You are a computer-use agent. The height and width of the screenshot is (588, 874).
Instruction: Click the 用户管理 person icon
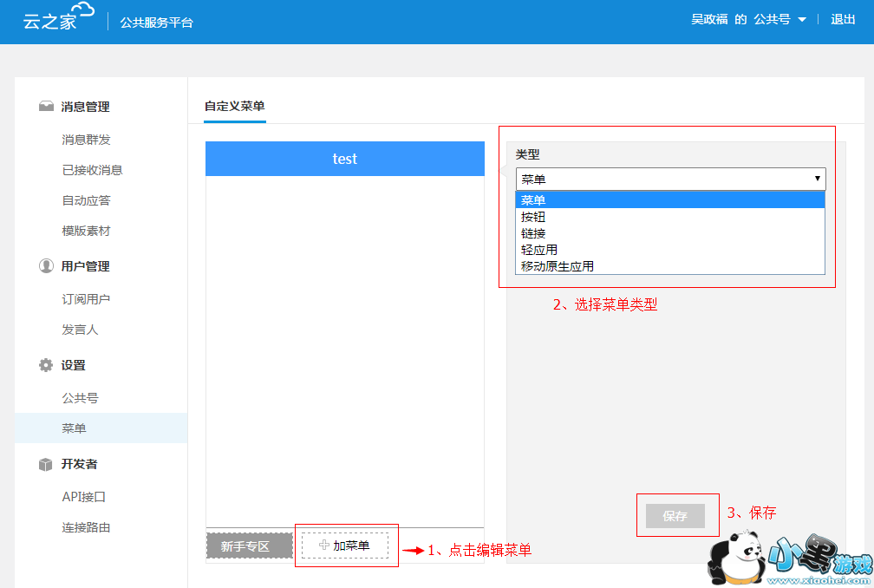click(46, 266)
